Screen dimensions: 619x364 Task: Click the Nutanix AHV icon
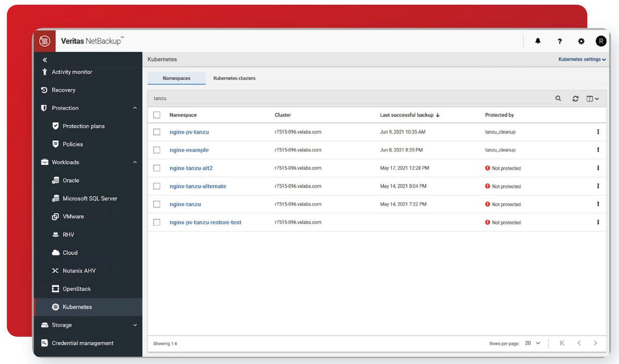point(56,271)
